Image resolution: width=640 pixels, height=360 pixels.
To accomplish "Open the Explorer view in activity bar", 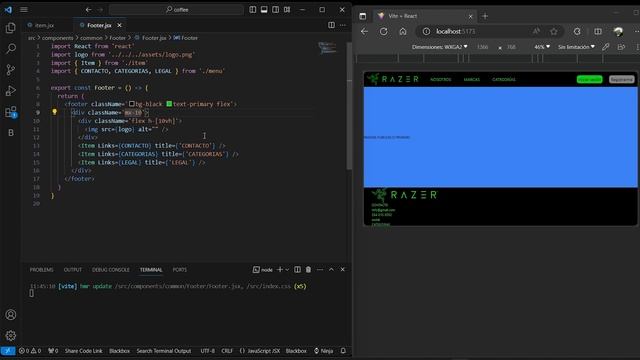I will tap(11, 28).
